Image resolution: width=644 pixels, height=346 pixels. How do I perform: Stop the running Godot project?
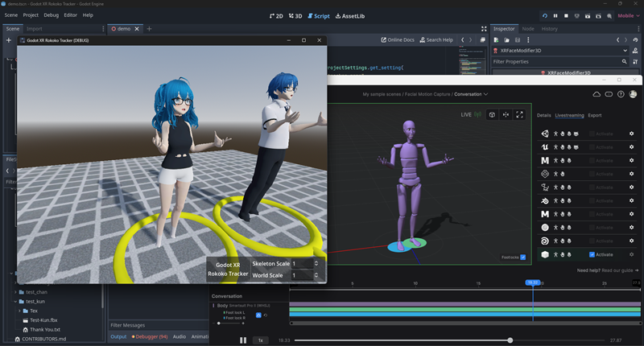[x=566, y=15]
